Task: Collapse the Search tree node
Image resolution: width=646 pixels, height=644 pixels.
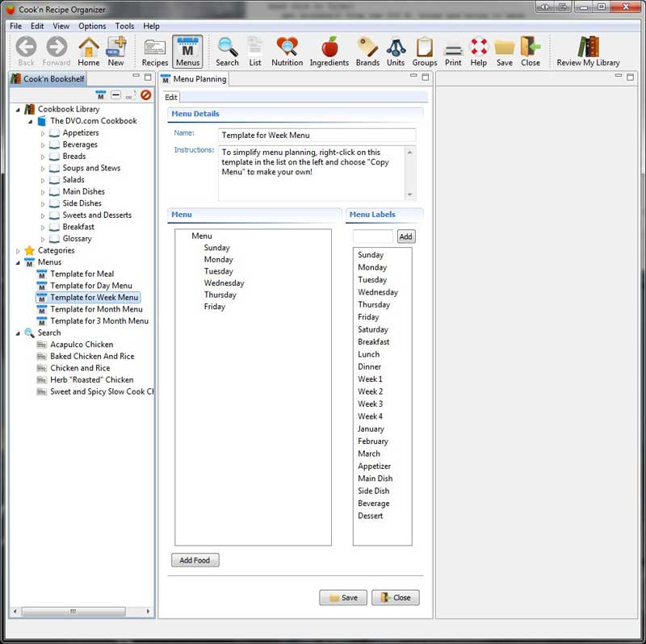Action: [18, 333]
